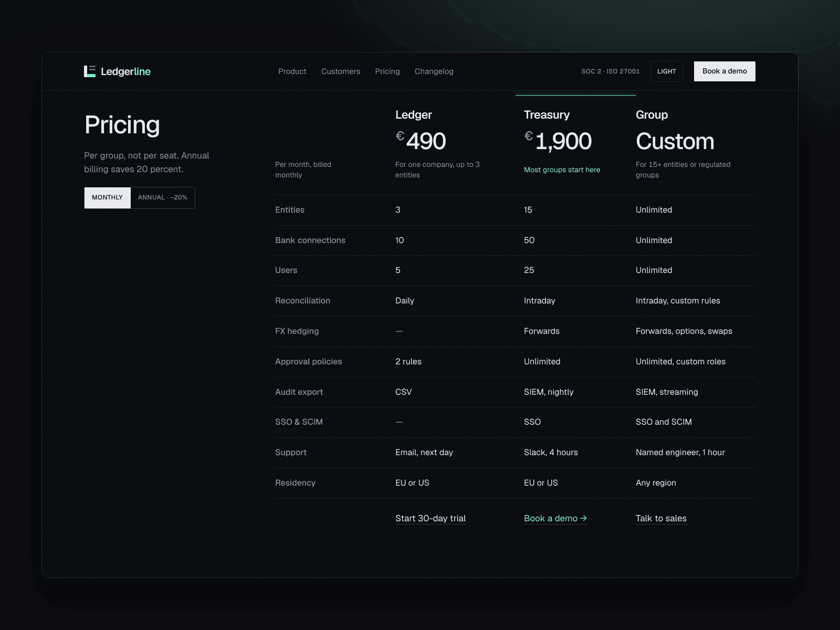
Task: Click the SSO & SCIM row label
Action: [299, 422]
